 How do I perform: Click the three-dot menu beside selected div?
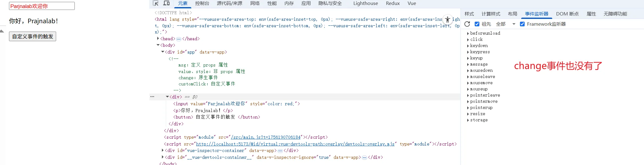pyautogui.click(x=152, y=97)
